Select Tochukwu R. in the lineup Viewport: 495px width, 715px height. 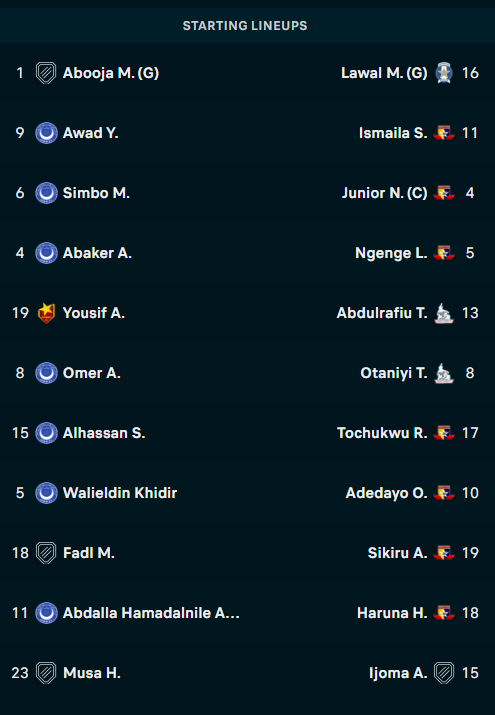pyautogui.click(x=382, y=433)
